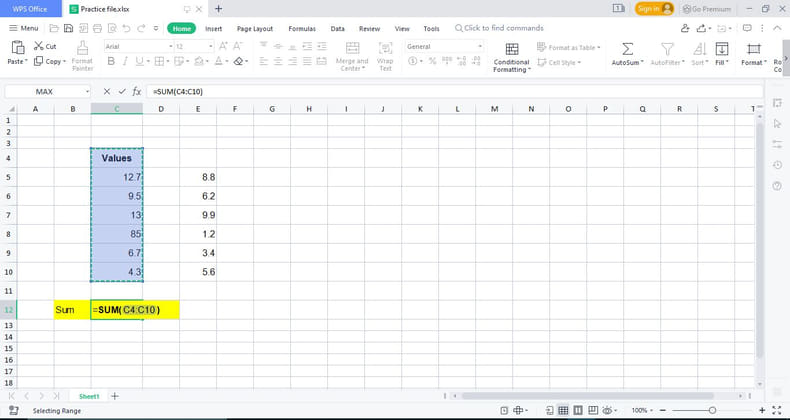Expand the Cell Style dropdown
This screenshot has width=790, height=420.
pos(579,62)
